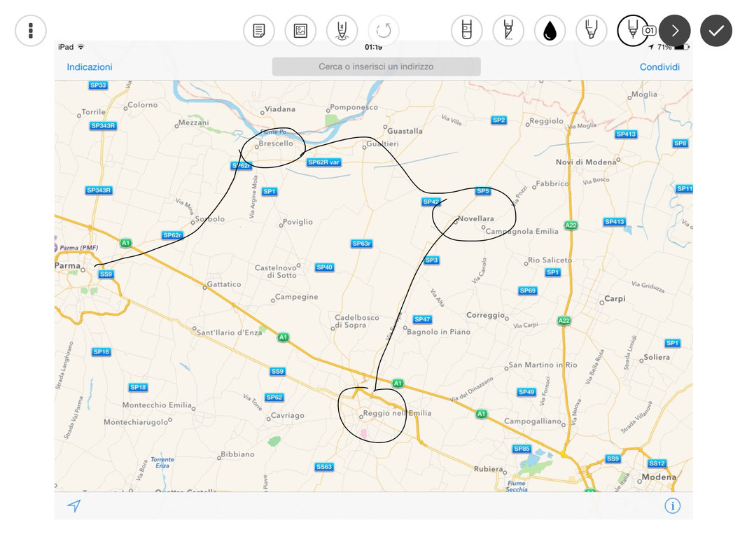747x560 pixels.
Task: Tap the Indicazioni link
Action: pyautogui.click(x=90, y=66)
